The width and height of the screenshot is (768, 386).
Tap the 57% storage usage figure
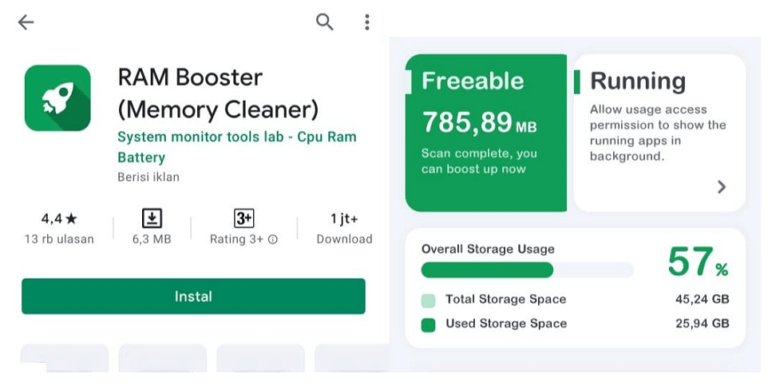coord(698,262)
